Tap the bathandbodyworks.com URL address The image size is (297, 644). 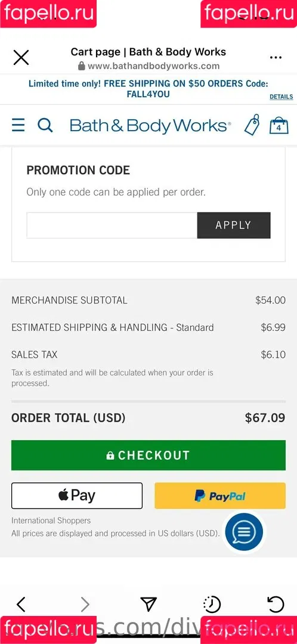(x=154, y=66)
